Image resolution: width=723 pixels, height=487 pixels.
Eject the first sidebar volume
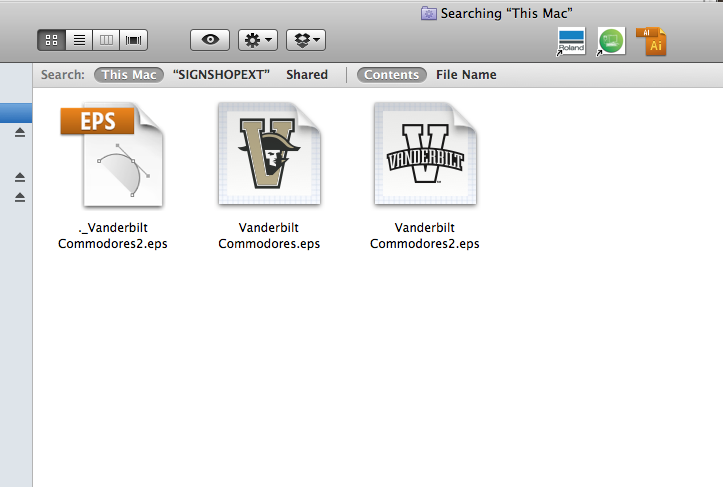pyautogui.click(x=20, y=133)
